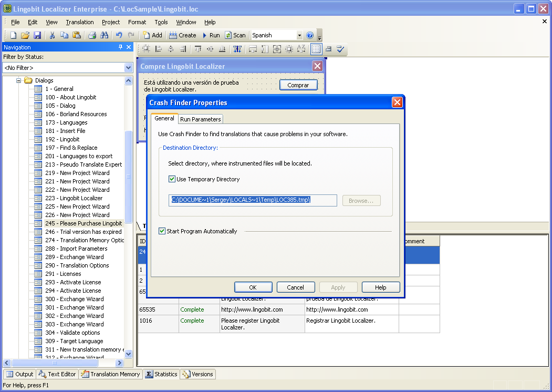Image resolution: width=552 pixels, height=392 pixels.
Task: Open the Filter by Status dropdown
Action: pyautogui.click(x=128, y=68)
